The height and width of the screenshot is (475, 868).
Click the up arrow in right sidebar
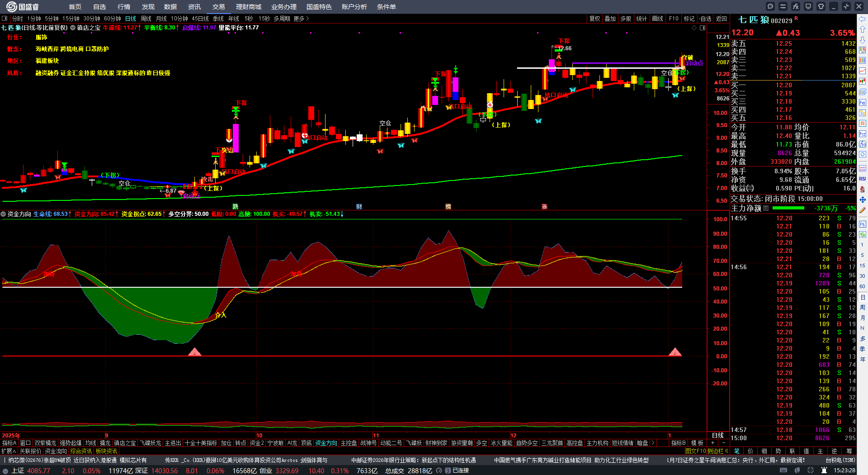tap(863, 29)
